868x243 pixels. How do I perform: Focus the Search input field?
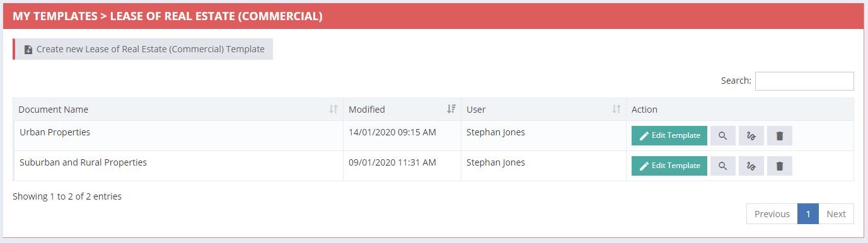point(804,81)
